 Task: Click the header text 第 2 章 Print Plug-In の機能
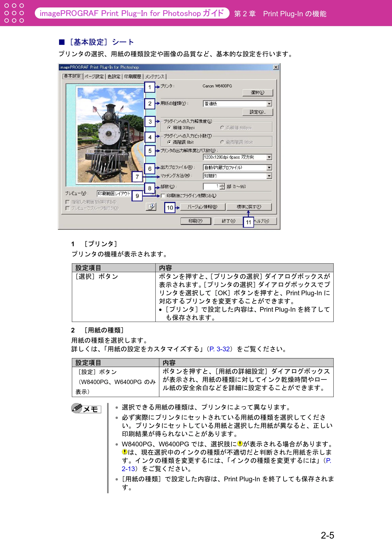tap(280, 14)
